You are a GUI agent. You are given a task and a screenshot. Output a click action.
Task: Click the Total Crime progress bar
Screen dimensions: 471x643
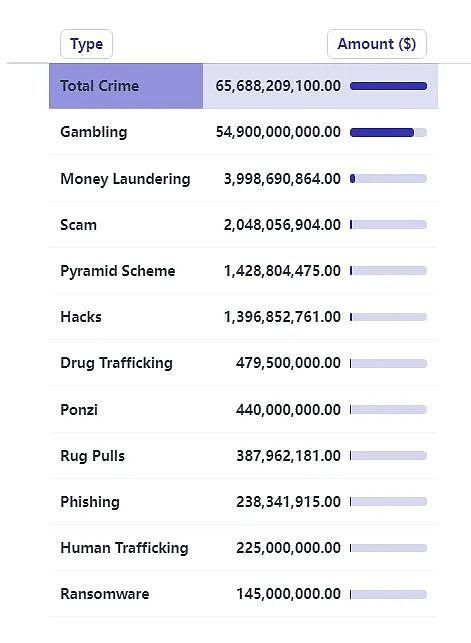[389, 86]
